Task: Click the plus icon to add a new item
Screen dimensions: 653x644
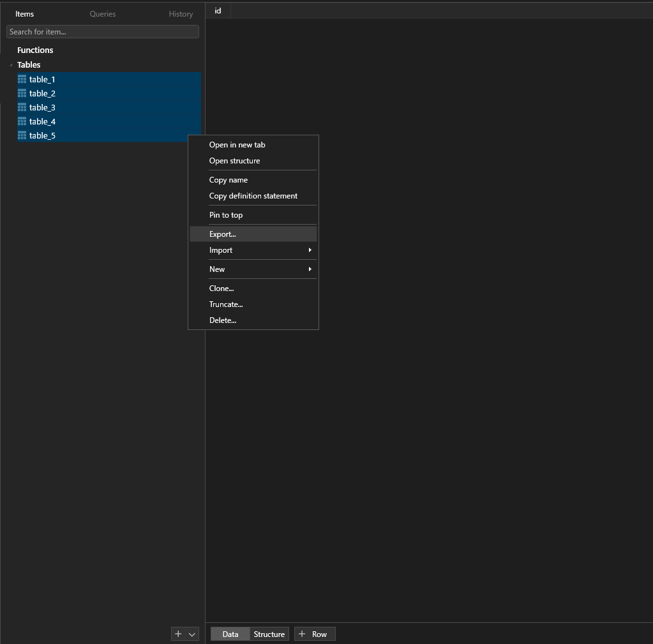Action: [x=178, y=634]
